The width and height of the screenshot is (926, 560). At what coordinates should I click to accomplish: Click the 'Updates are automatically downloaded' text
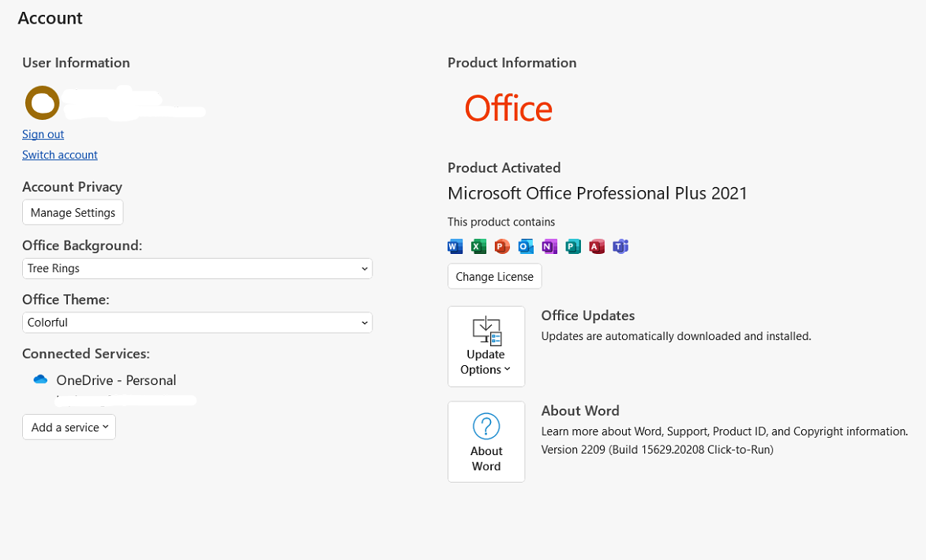[x=677, y=336]
